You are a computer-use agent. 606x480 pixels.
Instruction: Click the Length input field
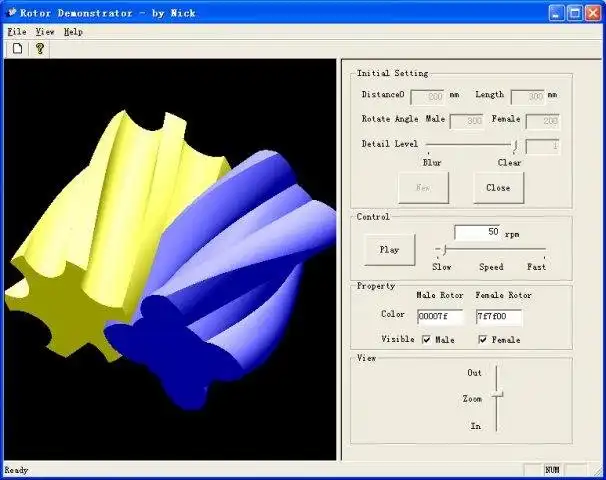[528, 97]
